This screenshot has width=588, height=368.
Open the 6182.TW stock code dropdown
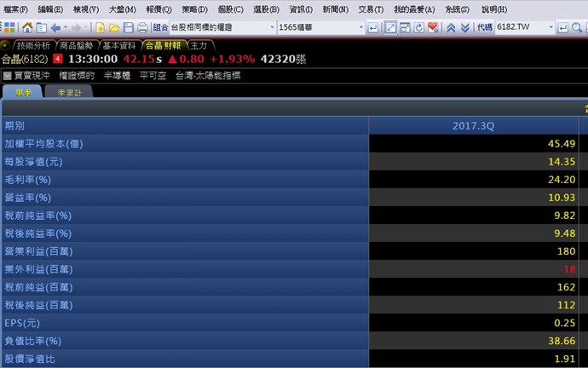coord(550,27)
